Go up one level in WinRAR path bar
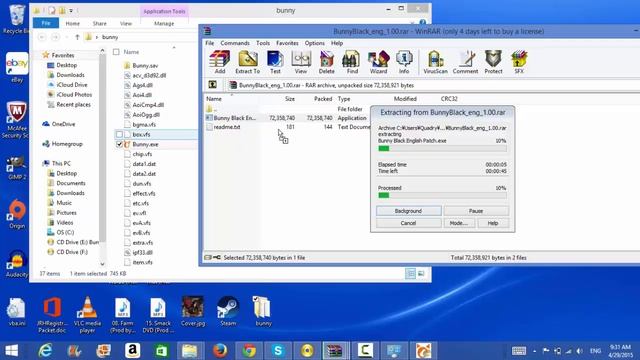The image size is (640, 360). 213,85
